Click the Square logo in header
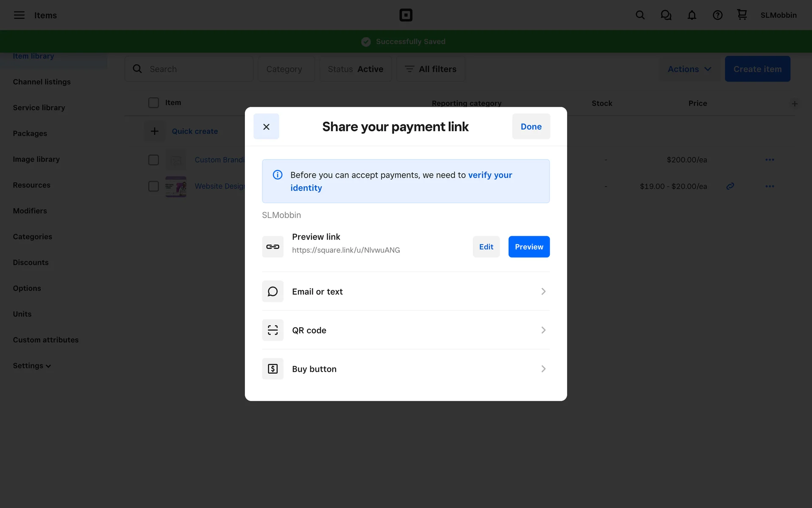Viewport: 812px width, 508px height. pos(406,15)
